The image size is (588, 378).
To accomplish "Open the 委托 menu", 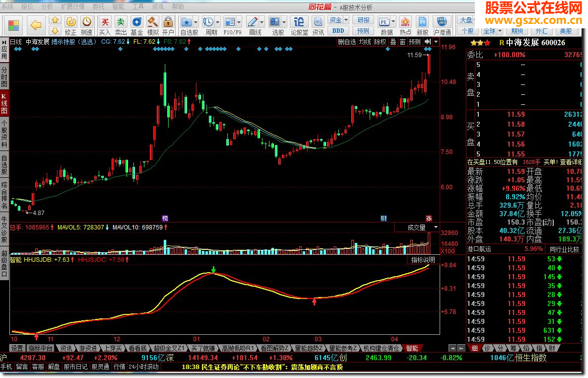I will coord(99,7).
